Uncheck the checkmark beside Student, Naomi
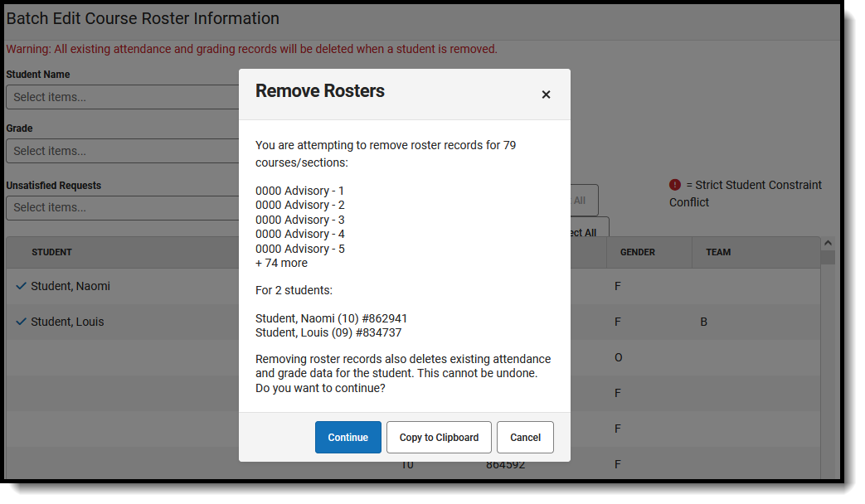The image size is (865, 504). pyautogui.click(x=21, y=286)
